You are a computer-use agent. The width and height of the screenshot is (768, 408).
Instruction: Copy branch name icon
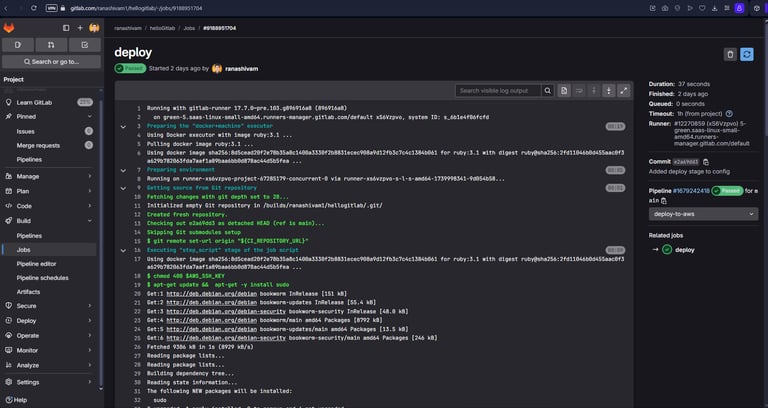tap(664, 201)
